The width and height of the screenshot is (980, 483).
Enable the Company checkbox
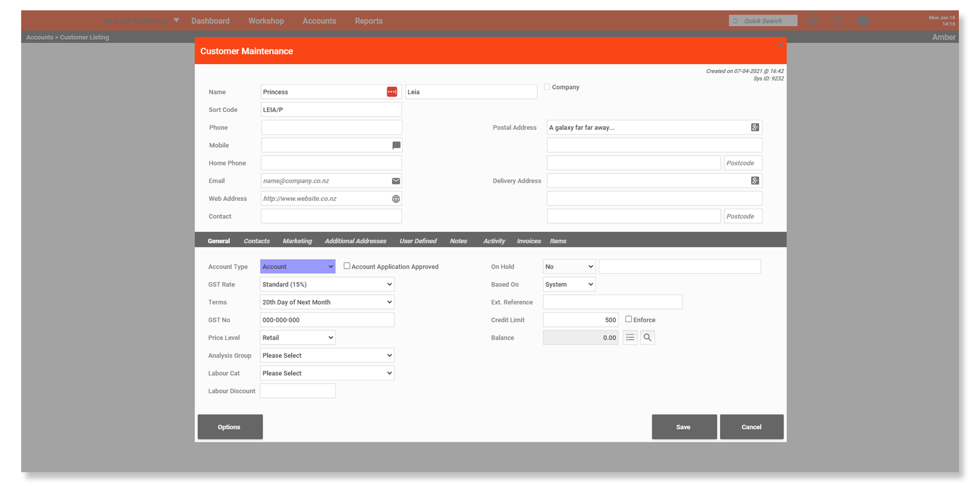point(547,87)
